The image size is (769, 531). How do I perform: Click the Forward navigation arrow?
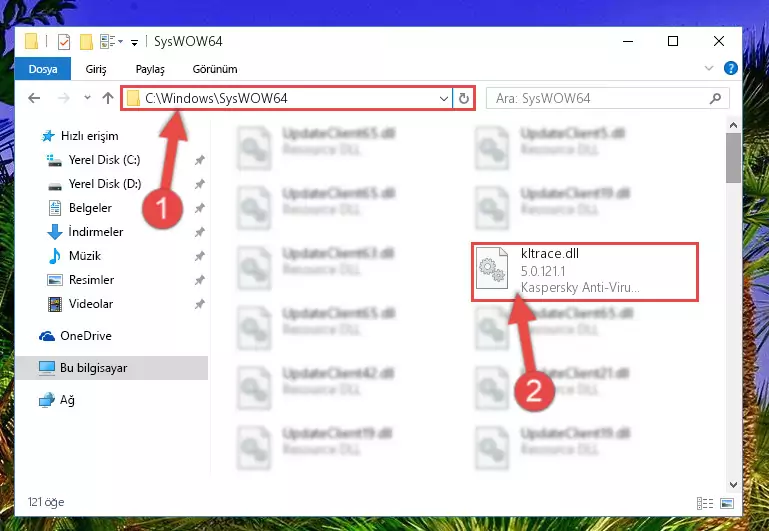click(x=64, y=98)
